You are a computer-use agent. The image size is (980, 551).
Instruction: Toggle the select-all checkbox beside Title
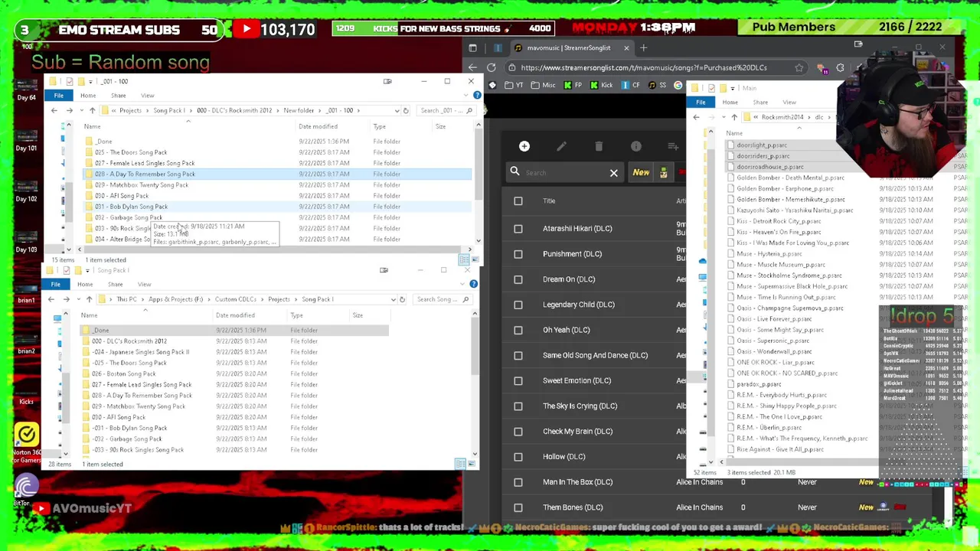pos(518,201)
